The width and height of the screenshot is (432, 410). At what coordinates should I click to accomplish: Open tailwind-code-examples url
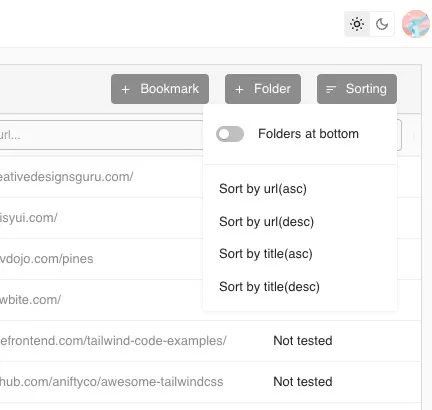(x=113, y=341)
